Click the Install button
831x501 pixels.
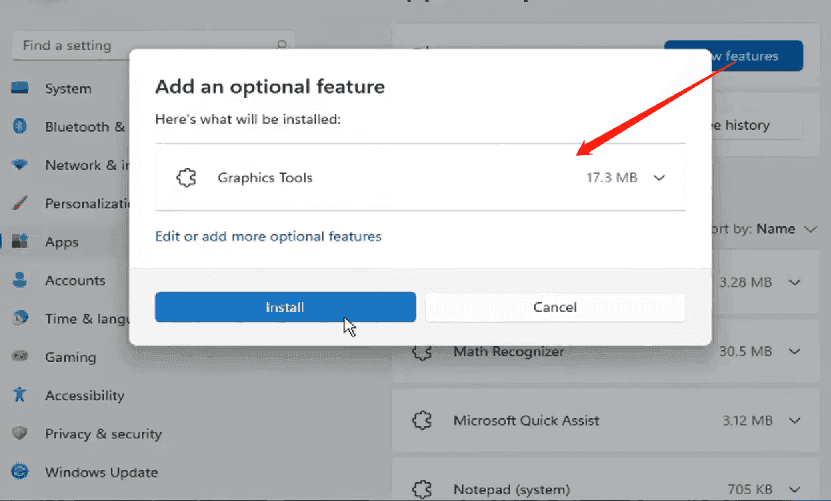tap(285, 307)
